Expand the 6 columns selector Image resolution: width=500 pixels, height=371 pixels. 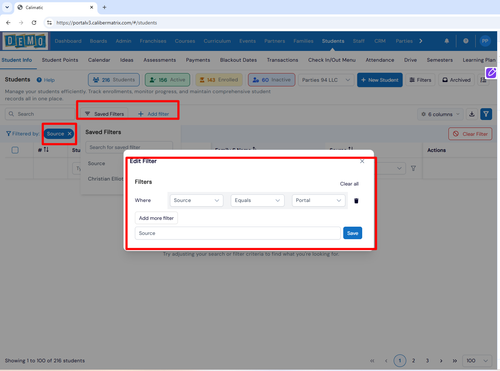[x=440, y=114]
